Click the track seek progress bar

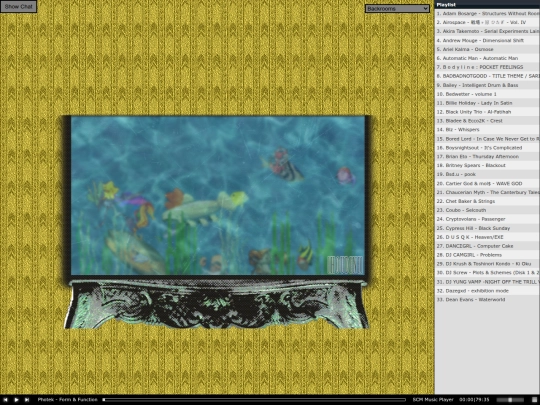[x=254, y=399]
